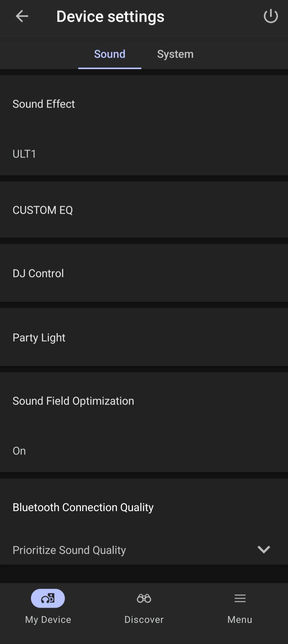Viewport: 288px width, 644px height.
Task: Tap Sound Field Optimization row
Action: pyautogui.click(x=73, y=401)
